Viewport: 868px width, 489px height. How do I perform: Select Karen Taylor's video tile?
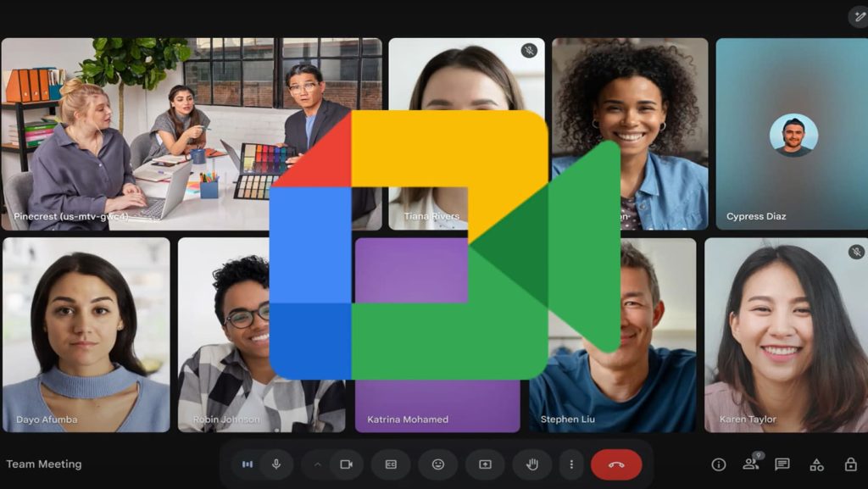pos(786,335)
